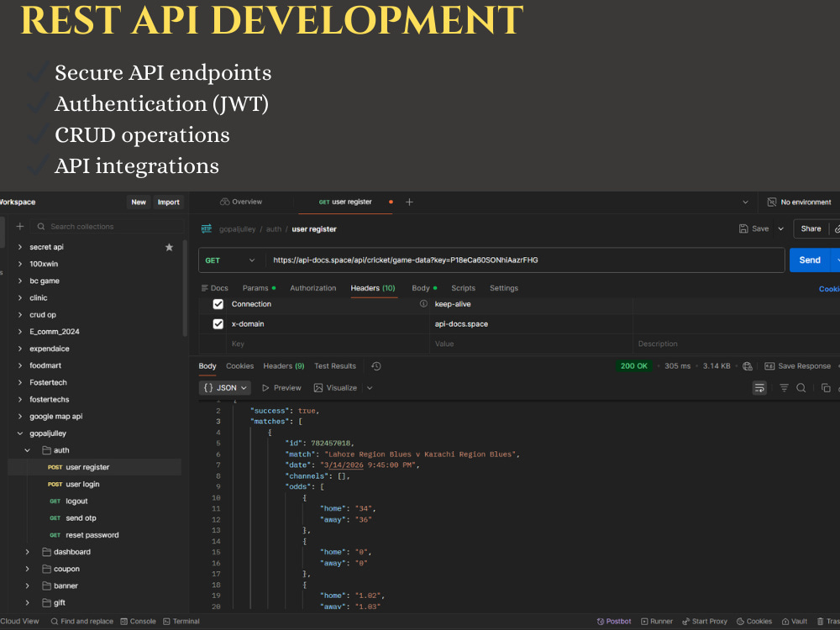Image resolution: width=840 pixels, height=630 pixels.
Task: Open Cookies manager in status bar
Action: click(754, 622)
